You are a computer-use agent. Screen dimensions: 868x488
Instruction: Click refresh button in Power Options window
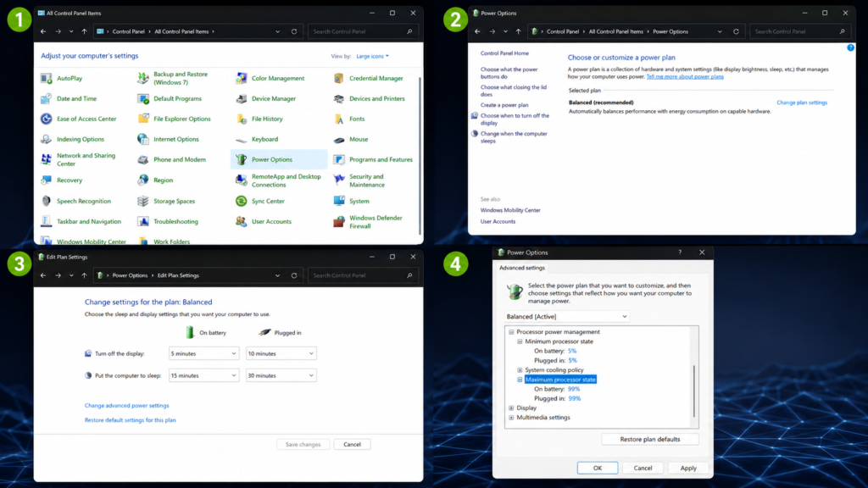coord(737,31)
